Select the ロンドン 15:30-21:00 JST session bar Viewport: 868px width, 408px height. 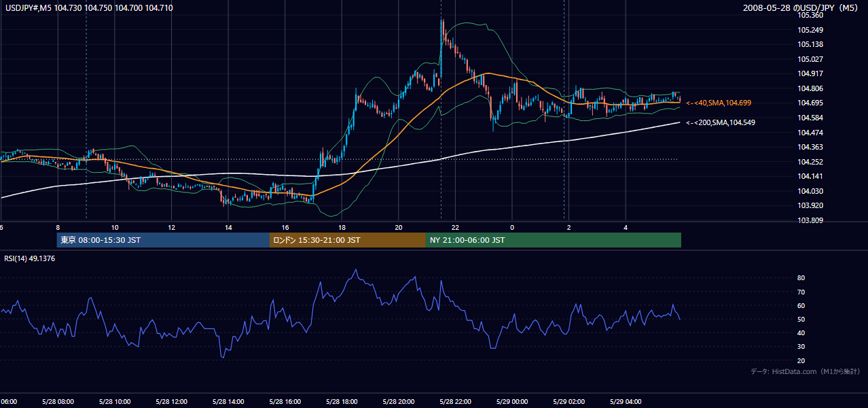point(348,240)
